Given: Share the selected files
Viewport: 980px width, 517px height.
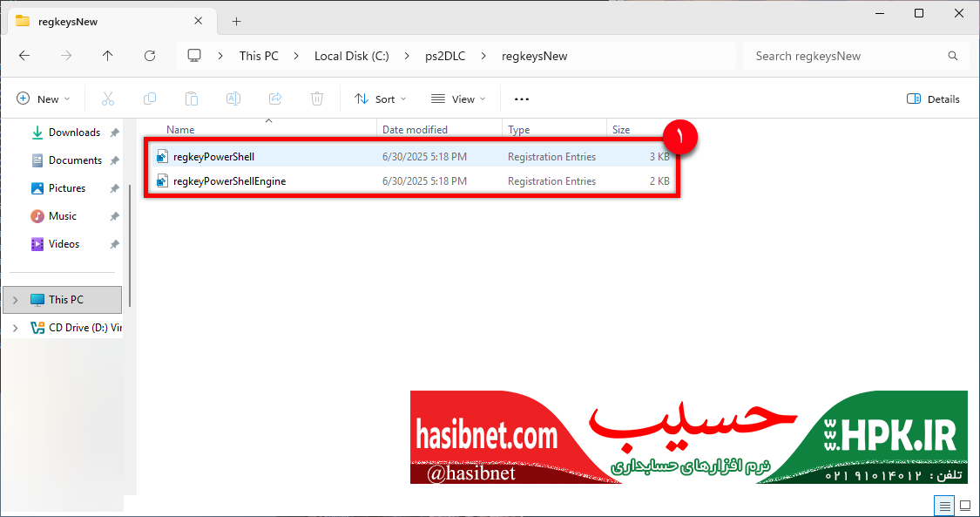Looking at the screenshot, I should coord(275,99).
